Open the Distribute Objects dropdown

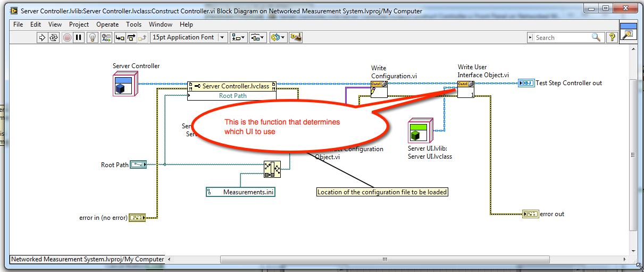[x=257, y=37]
